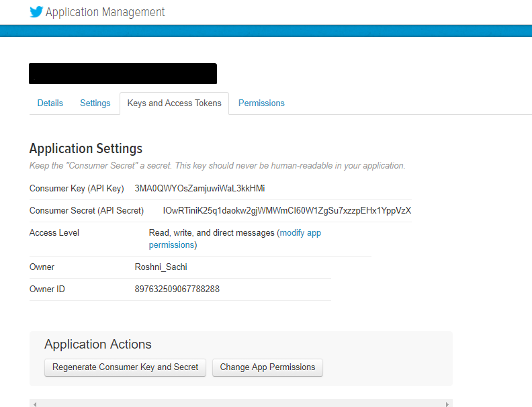Click the Twitter bird logo
The height and width of the screenshot is (407, 532).
36,11
